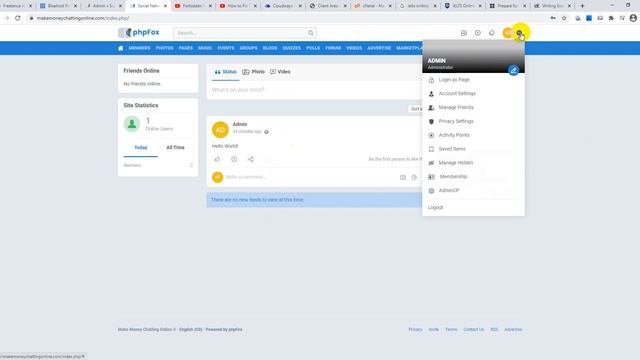This screenshot has width=640, height=360.
Task: Open the home icon in blue navbar
Action: (120, 48)
